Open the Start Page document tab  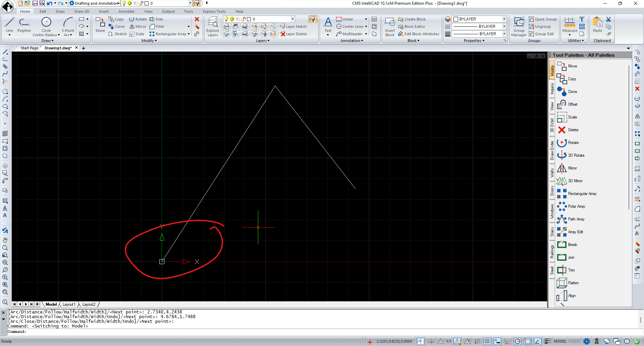(29, 48)
